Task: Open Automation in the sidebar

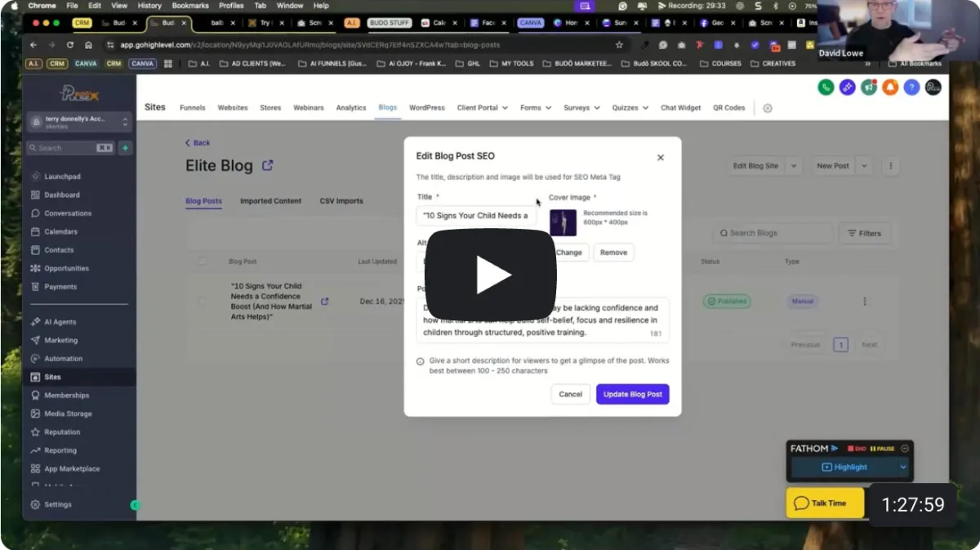Action: (63, 359)
